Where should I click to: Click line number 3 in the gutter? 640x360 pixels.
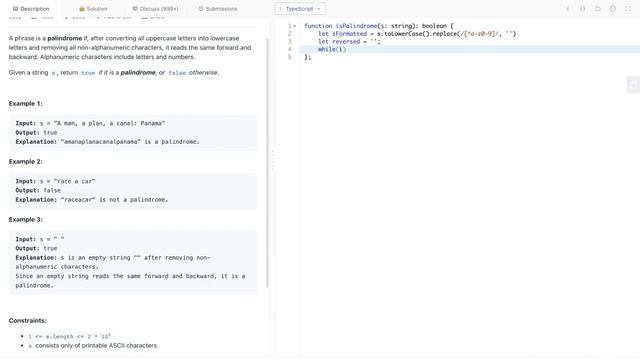point(290,42)
